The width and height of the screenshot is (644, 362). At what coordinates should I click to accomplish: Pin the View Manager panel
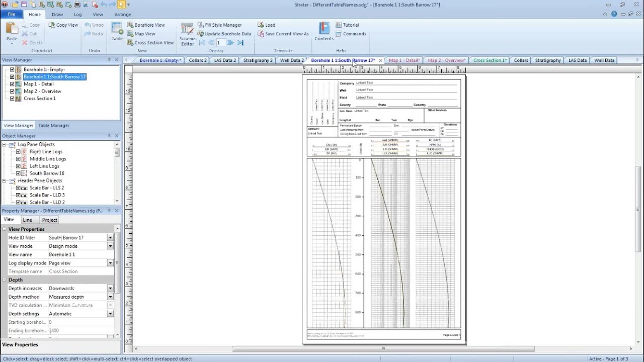pyautogui.click(x=109, y=59)
